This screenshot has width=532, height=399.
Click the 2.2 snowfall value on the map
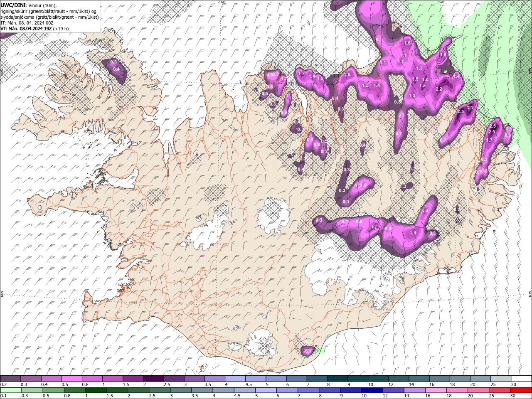point(439,89)
